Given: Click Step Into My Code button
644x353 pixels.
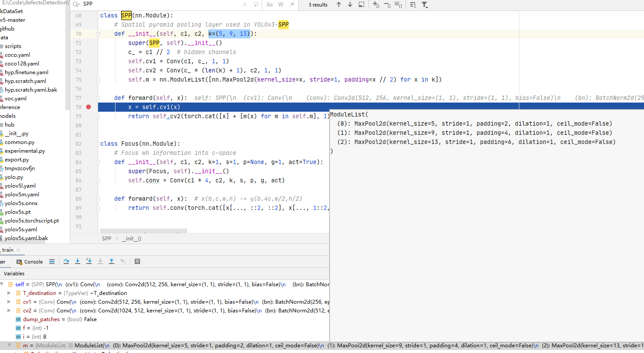Looking at the screenshot, I should [x=89, y=261].
